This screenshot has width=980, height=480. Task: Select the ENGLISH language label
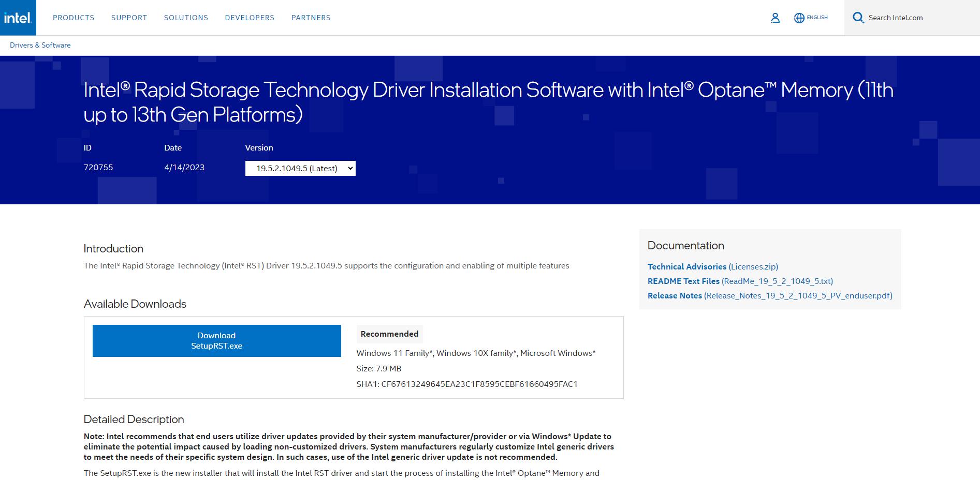click(x=817, y=18)
